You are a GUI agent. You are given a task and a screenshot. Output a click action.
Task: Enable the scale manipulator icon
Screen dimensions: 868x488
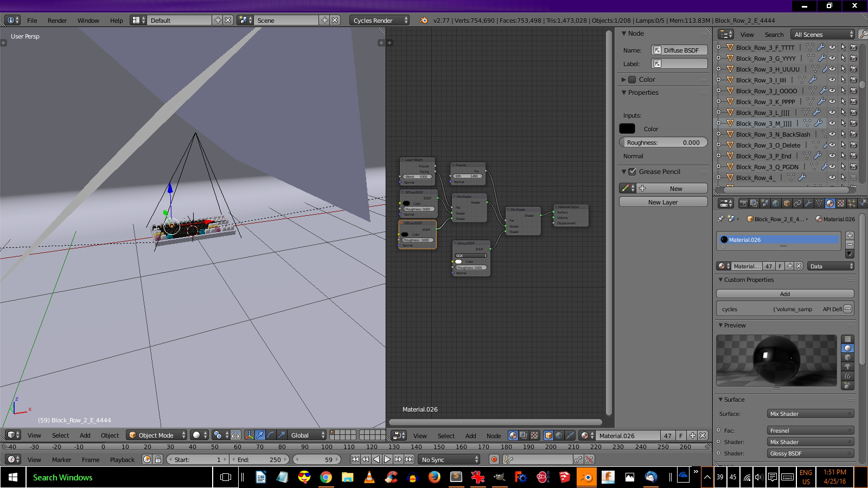(x=282, y=435)
